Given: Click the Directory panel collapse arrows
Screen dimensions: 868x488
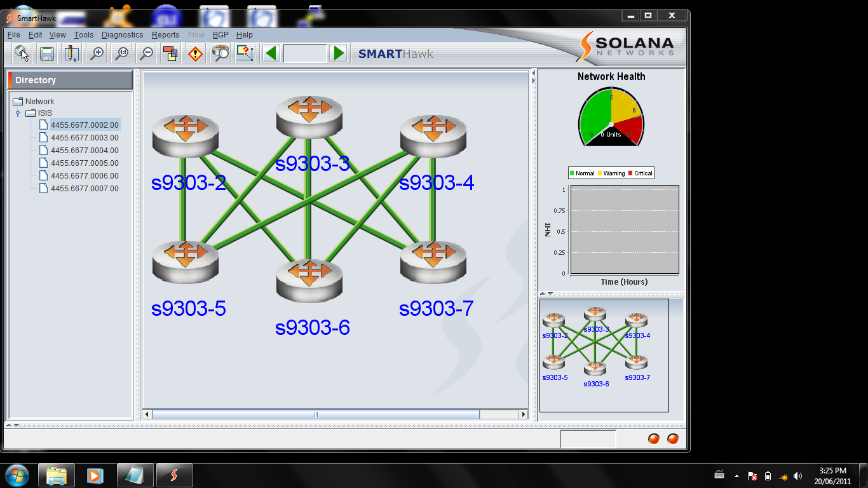Looking at the screenshot, I should coord(13,424).
